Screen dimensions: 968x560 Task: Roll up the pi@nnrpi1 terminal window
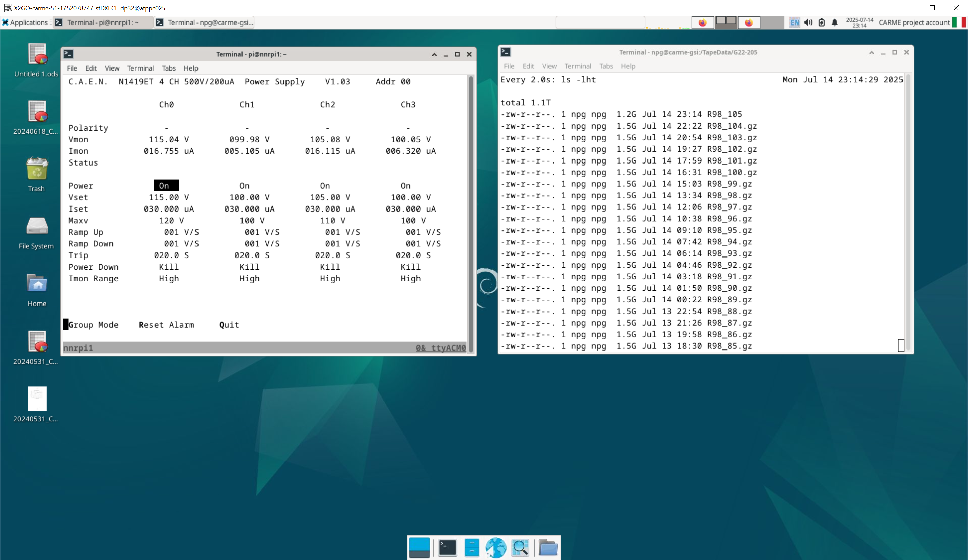(x=434, y=54)
